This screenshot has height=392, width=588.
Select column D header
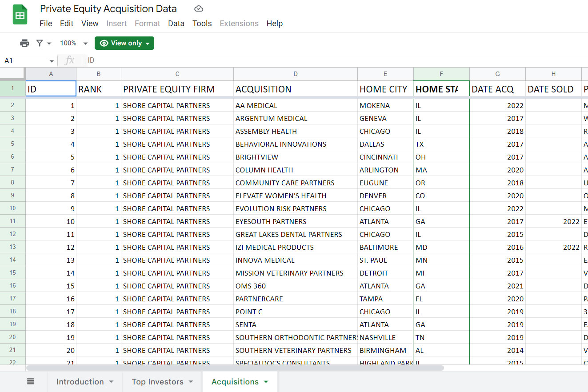click(x=295, y=74)
